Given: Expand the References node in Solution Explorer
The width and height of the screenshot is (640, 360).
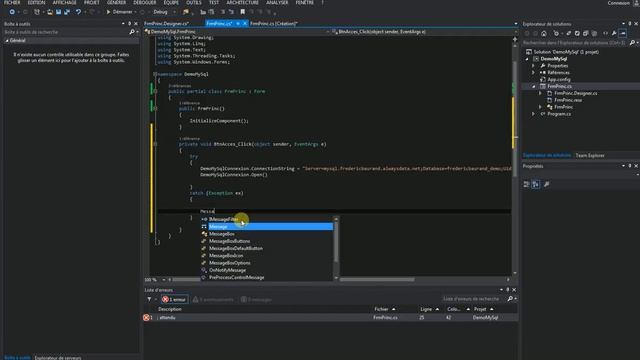Looking at the screenshot, I should click(x=533, y=73).
